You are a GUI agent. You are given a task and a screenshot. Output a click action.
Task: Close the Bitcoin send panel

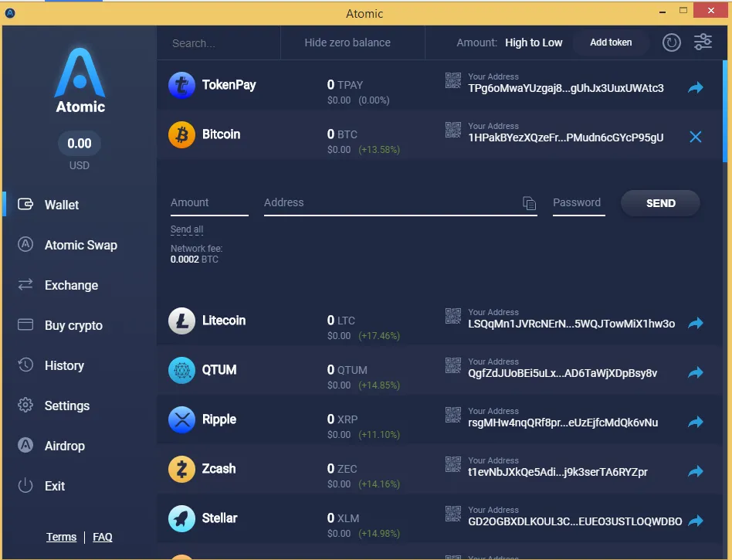pos(695,137)
